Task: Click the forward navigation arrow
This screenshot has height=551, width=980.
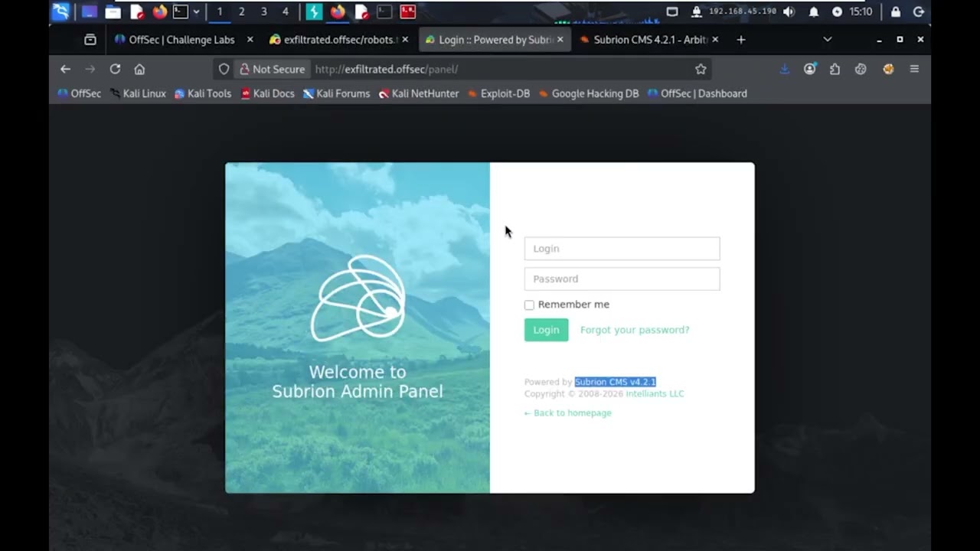Action: tap(90, 69)
